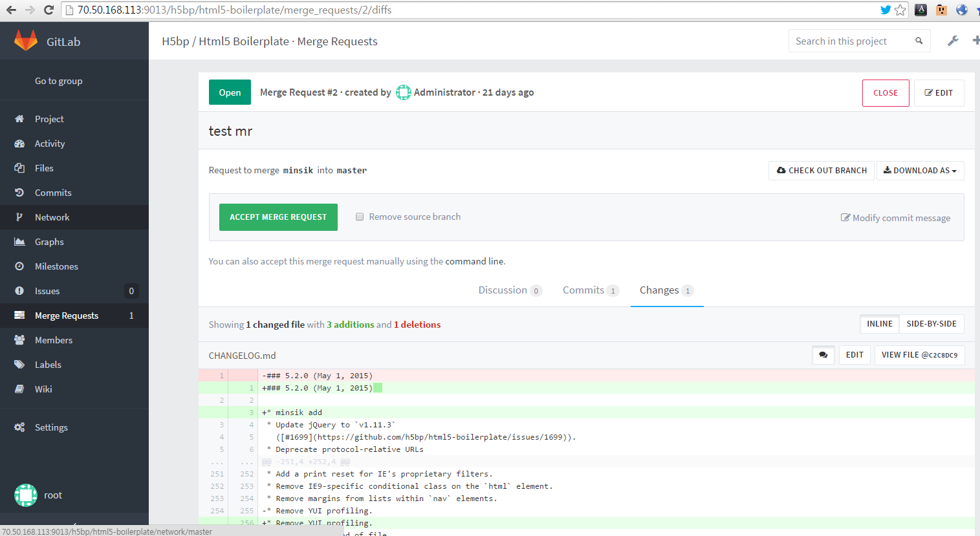
Task: Expand Modify commit message
Action: click(895, 218)
